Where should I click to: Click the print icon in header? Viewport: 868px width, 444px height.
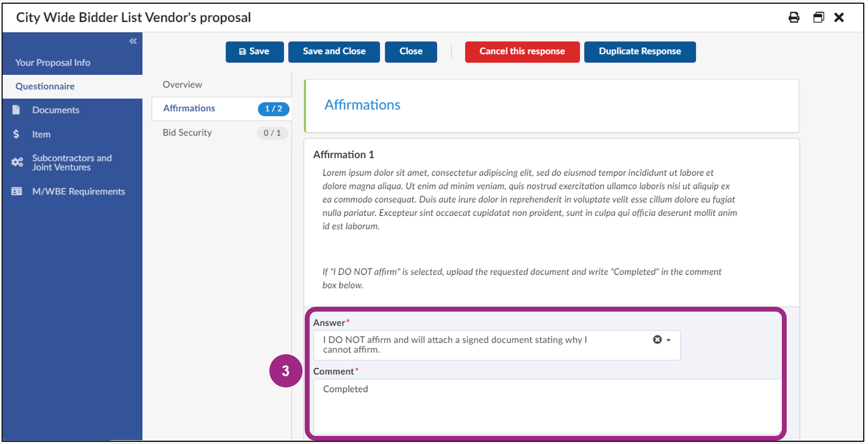[x=794, y=17]
